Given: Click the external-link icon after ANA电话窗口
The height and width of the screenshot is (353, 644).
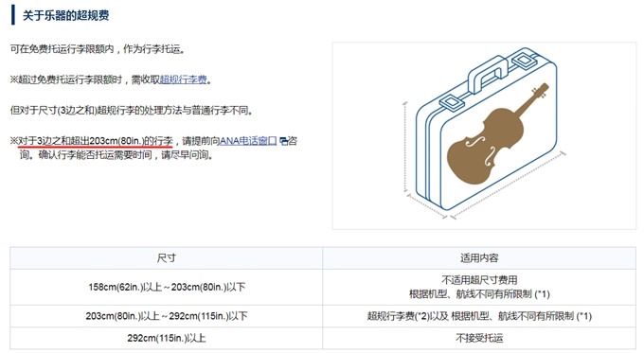Looking at the screenshot, I should click(283, 141).
